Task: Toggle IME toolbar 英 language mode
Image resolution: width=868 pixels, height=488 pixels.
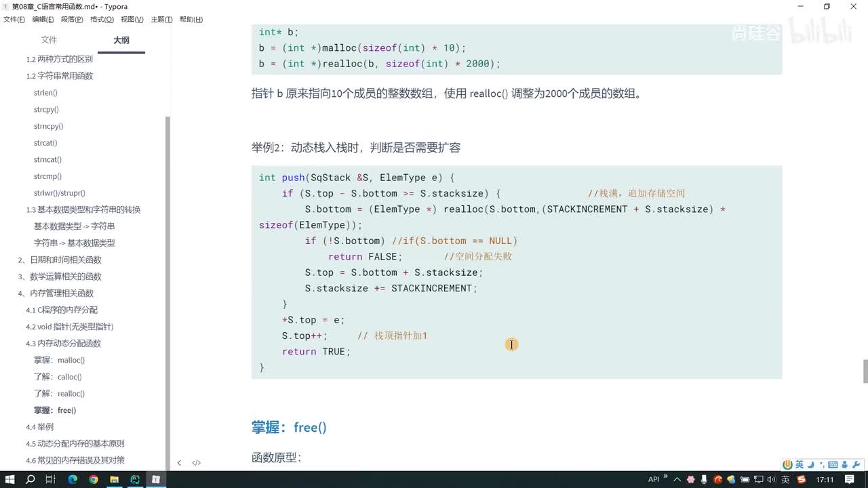Action: click(800, 465)
